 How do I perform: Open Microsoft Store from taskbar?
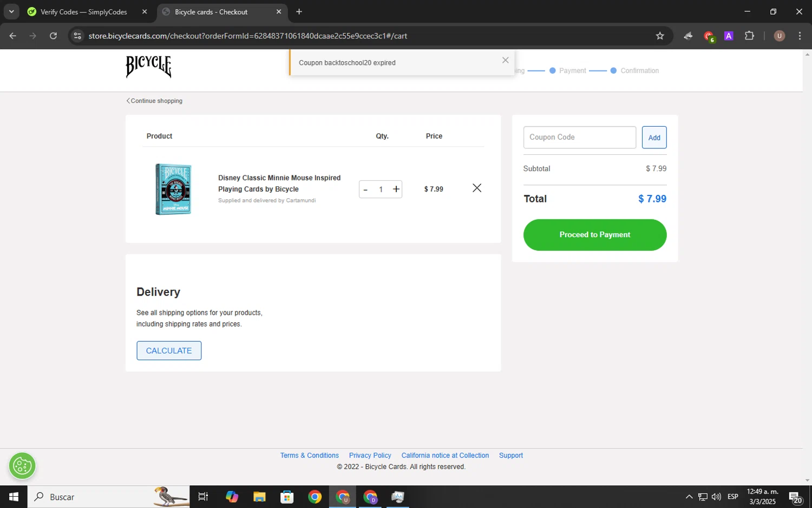[x=287, y=497]
